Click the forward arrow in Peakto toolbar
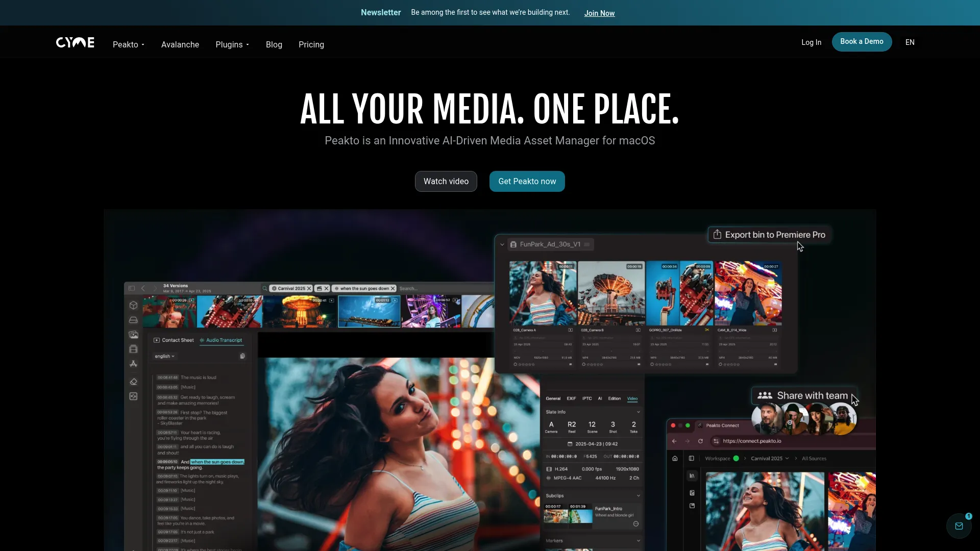 point(155,288)
